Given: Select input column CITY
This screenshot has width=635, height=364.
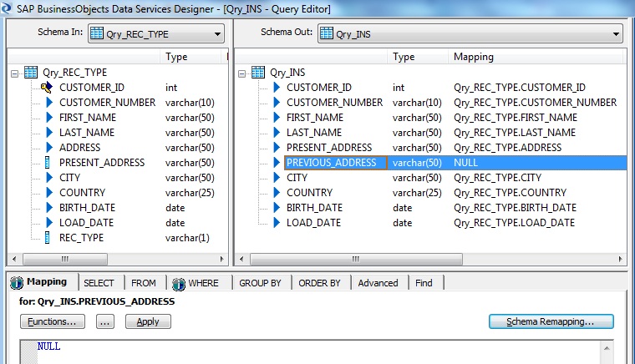Looking at the screenshot, I should coord(69,178).
